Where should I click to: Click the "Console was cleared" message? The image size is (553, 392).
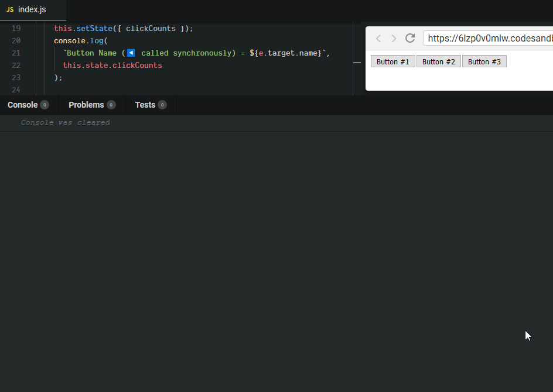[x=65, y=123]
